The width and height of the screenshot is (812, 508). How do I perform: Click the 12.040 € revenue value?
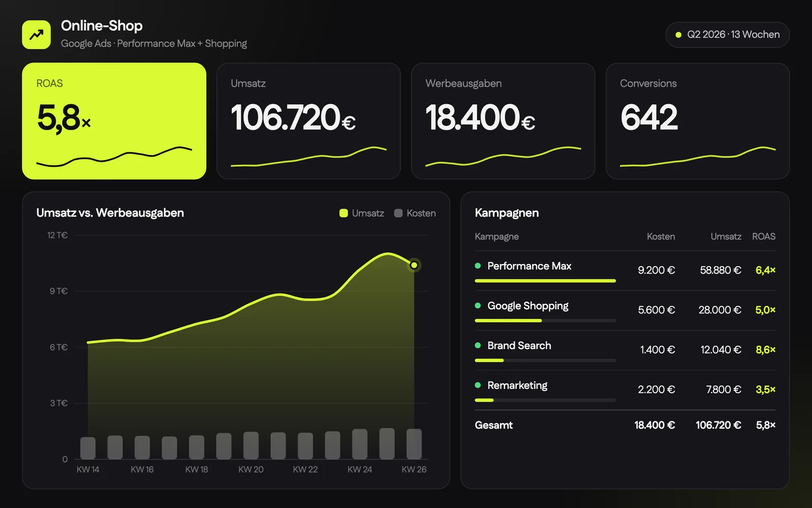coord(721,350)
